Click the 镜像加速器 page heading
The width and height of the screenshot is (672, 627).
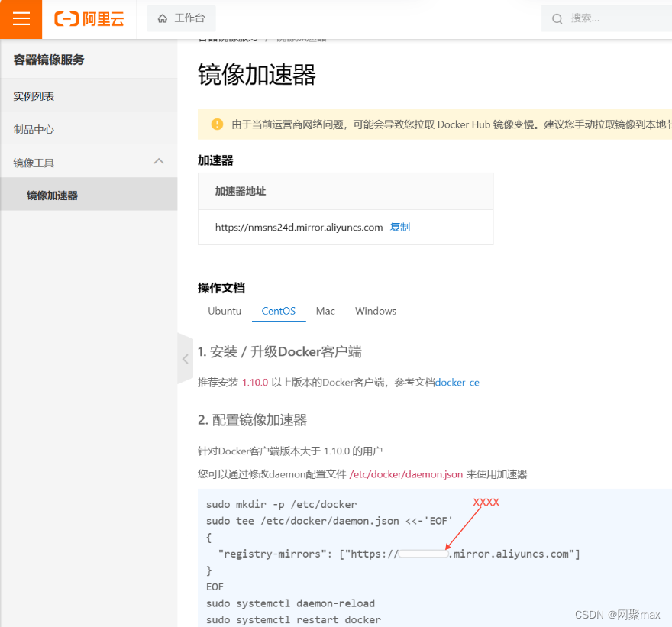click(257, 75)
